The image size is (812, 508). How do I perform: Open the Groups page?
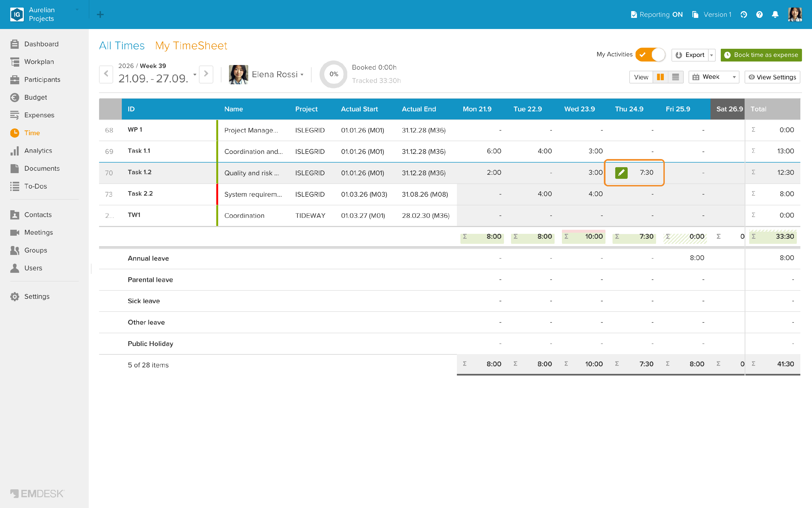click(x=28, y=250)
